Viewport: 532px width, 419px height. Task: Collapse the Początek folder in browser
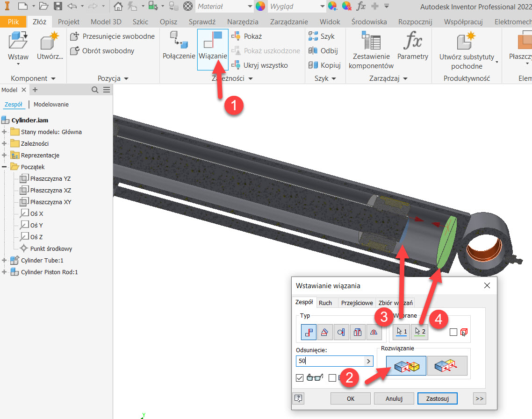(x=5, y=167)
